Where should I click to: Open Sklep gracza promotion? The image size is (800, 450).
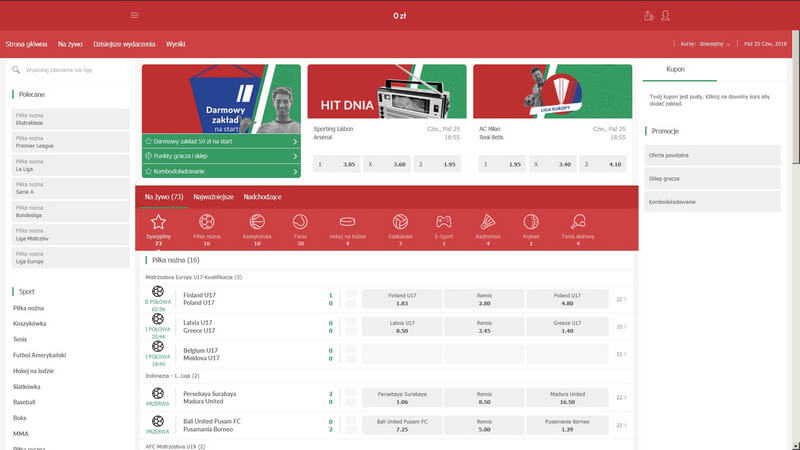(712, 179)
